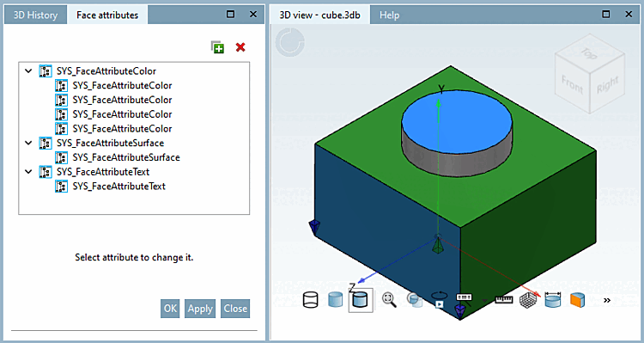This screenshot has width=644, height=343.
Task: Activate the orange section cut icon
Action: pyautogui.click(x=578, y=300)
